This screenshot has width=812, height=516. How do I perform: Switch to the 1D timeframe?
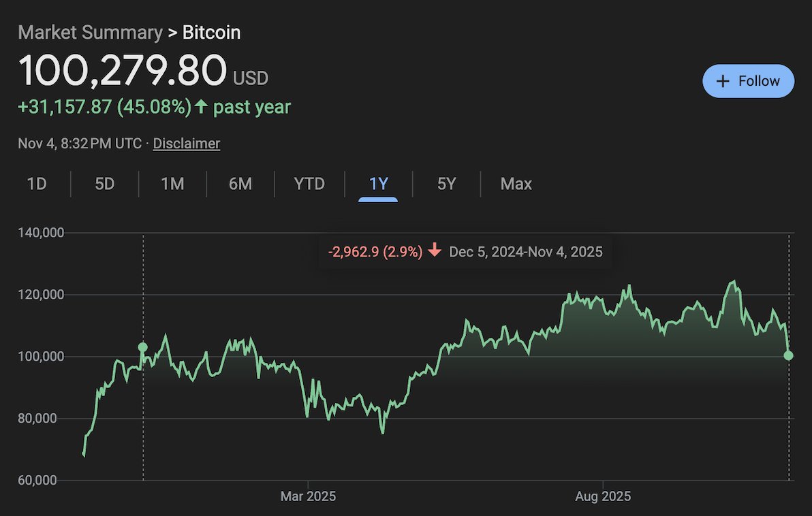point(37,184)
